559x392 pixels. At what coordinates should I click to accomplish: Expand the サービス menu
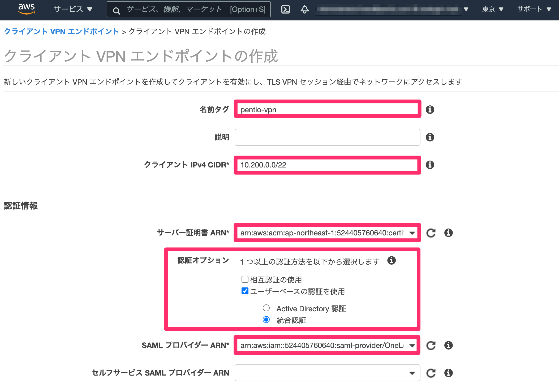(x=73, y=9)
